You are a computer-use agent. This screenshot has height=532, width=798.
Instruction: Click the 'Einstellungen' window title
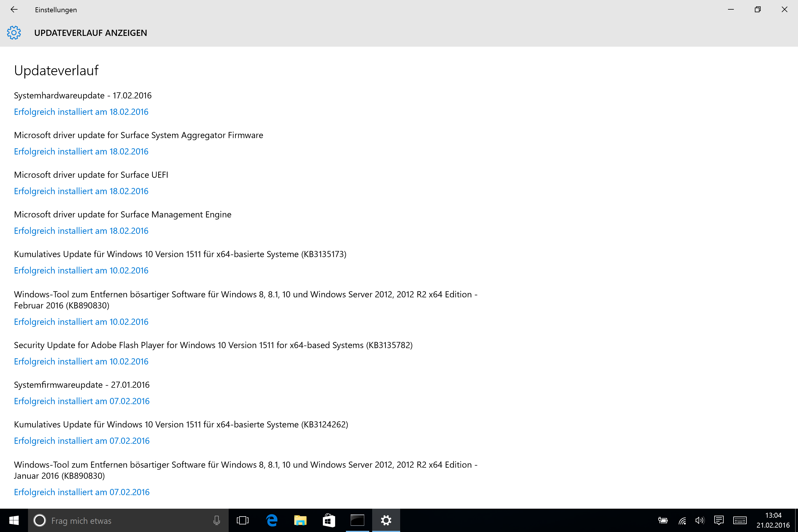(56, 10)
